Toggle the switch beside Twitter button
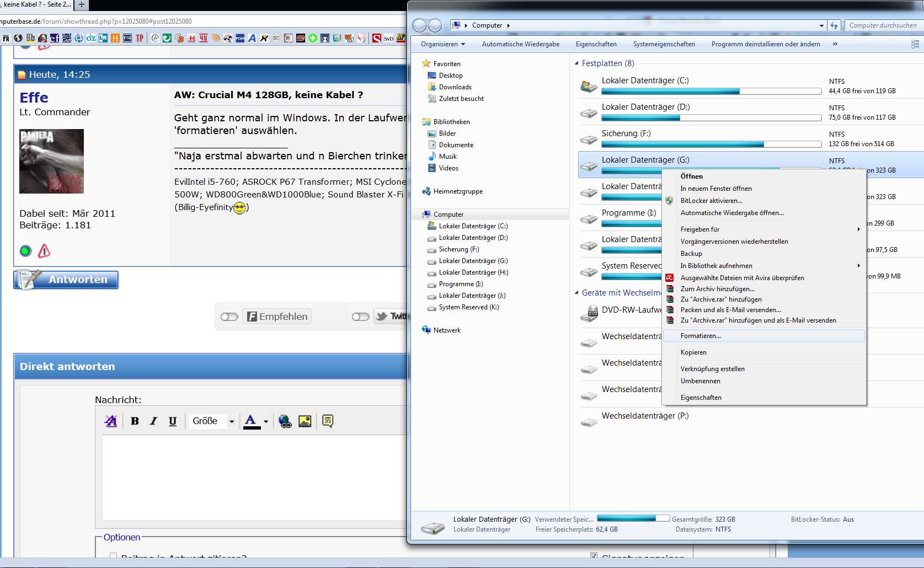The width and height of the screenshot is (924, 568). (360, 317)
